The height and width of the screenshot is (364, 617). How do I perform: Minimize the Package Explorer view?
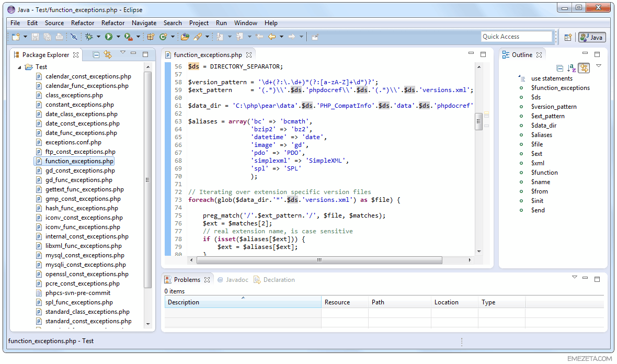tap(133, 53)
